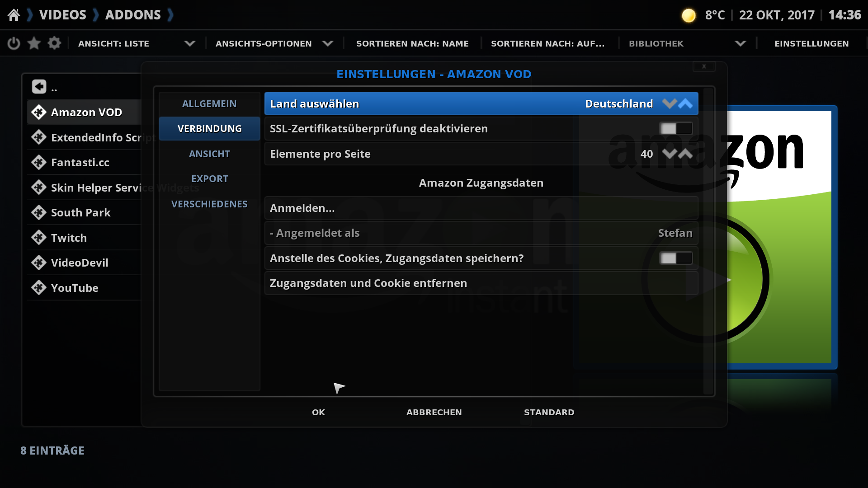Click the VideoDevil addon icon
868x488 pixels.
click(39, 263)
